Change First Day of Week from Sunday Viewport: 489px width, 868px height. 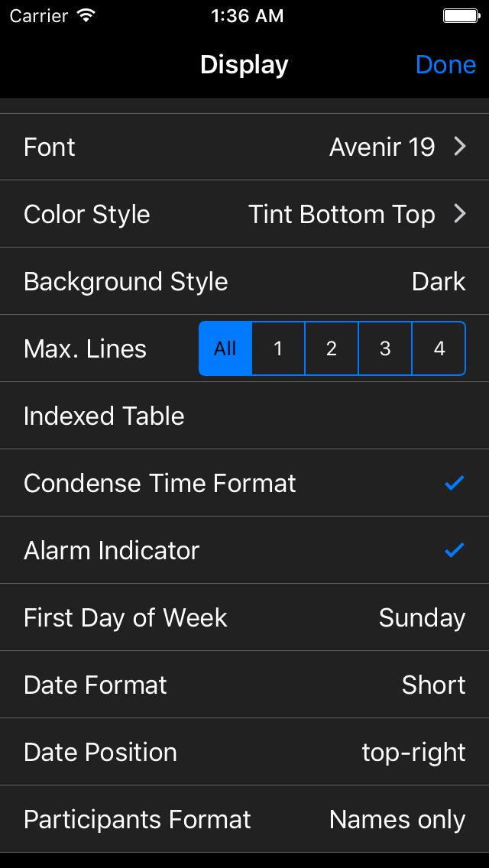click(422, 617)
